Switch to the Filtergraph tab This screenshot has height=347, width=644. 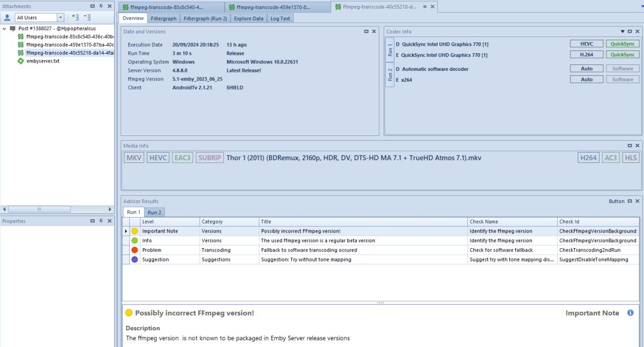[164, 18]
